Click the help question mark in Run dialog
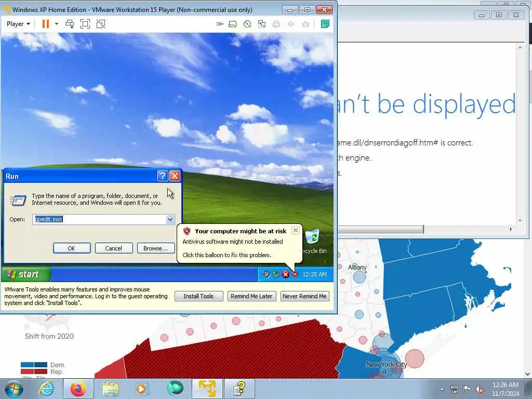 point(163,176)
